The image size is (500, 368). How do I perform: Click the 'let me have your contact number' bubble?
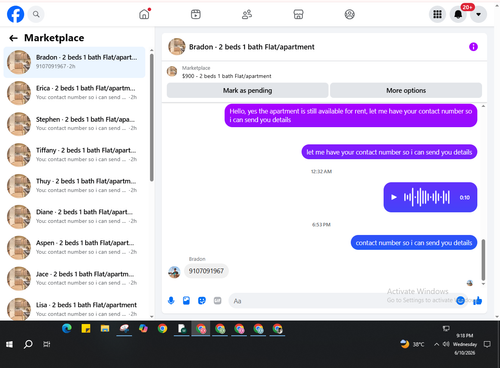(x=389, y=152)
